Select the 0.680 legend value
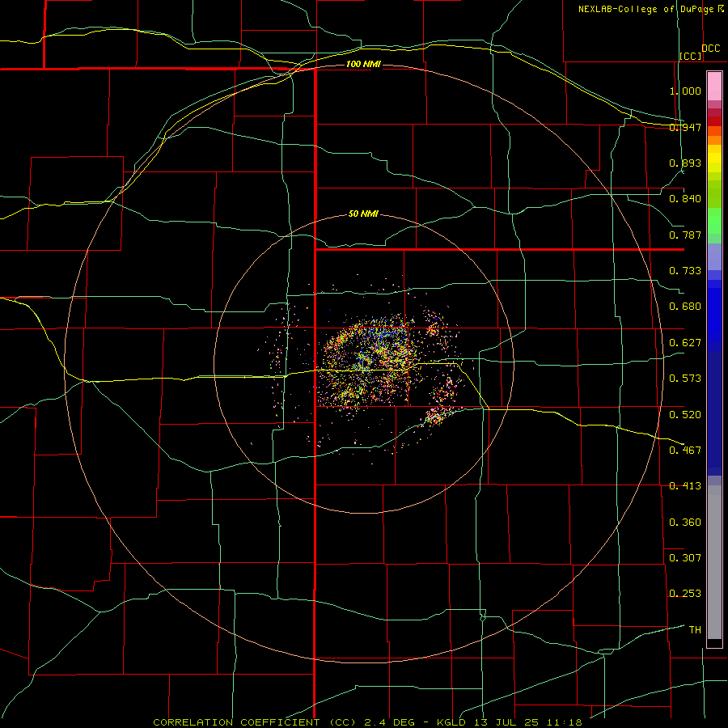The height and width of the screenshot is (728, 728). pos(685,307)
